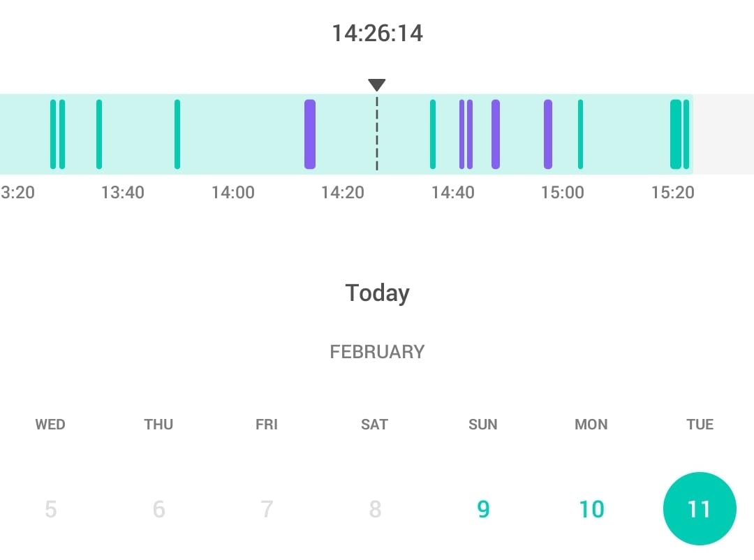Select Sunday the 9th in the calendar
Screen dimensions: 754x560
point(483,509)
